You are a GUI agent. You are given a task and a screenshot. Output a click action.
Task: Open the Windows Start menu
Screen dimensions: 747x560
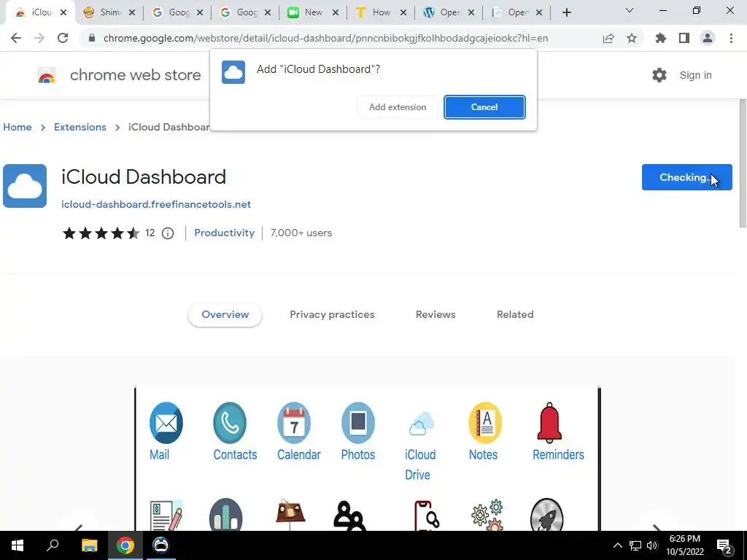pyautogui.click(x=18, y=545)
